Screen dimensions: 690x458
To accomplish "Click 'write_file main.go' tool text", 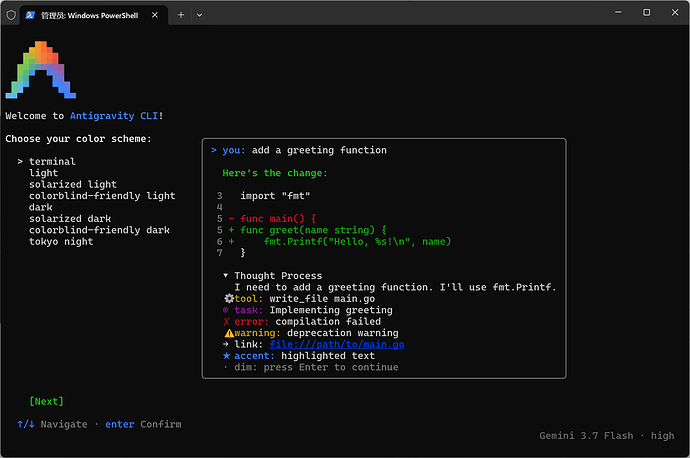I will click(322, 299).
